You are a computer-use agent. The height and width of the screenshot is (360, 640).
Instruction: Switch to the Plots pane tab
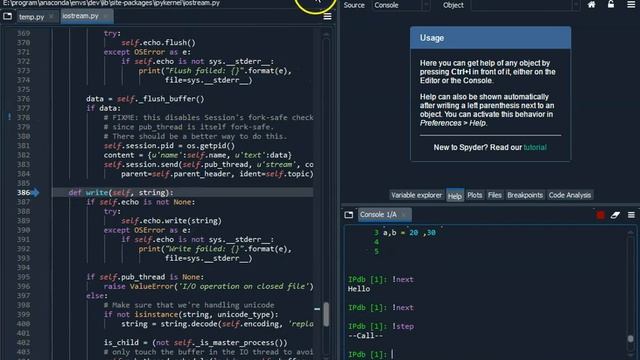coord(474,195)
